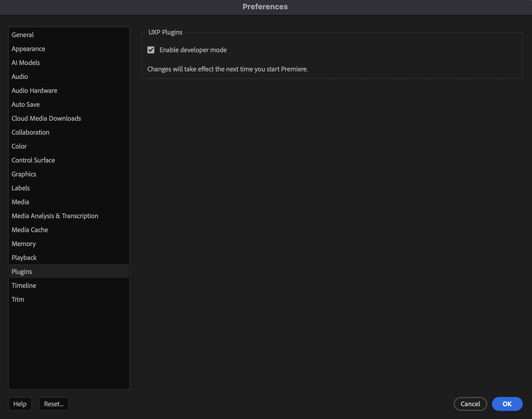The image size is (532, 419).
Task: Switch to the Audio preferences page
Action: pyautogui.click(x=19, y=76)
